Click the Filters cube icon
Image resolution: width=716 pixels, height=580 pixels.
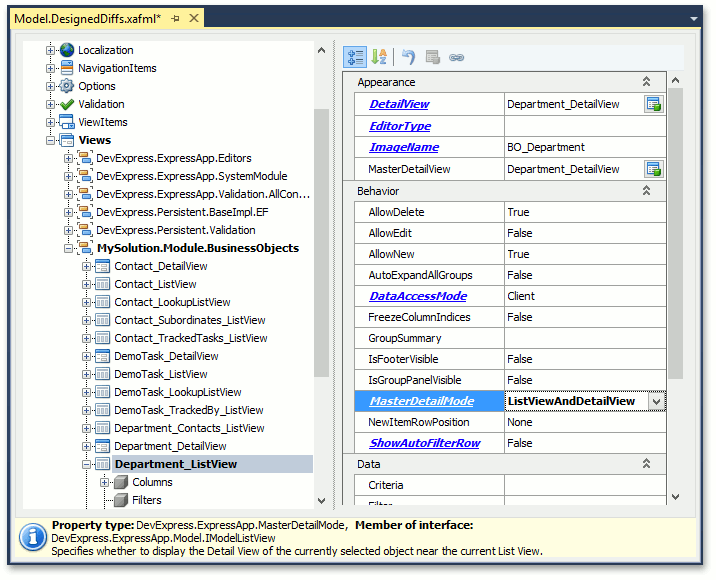pyautogui.click(x=121, y=500)
